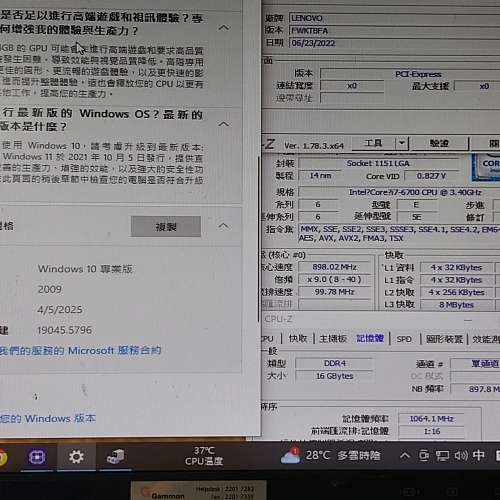Screen dimensions: 500x500
Task: Click the 06/23/2022 BIOS date field
Action: click(394, 43)
